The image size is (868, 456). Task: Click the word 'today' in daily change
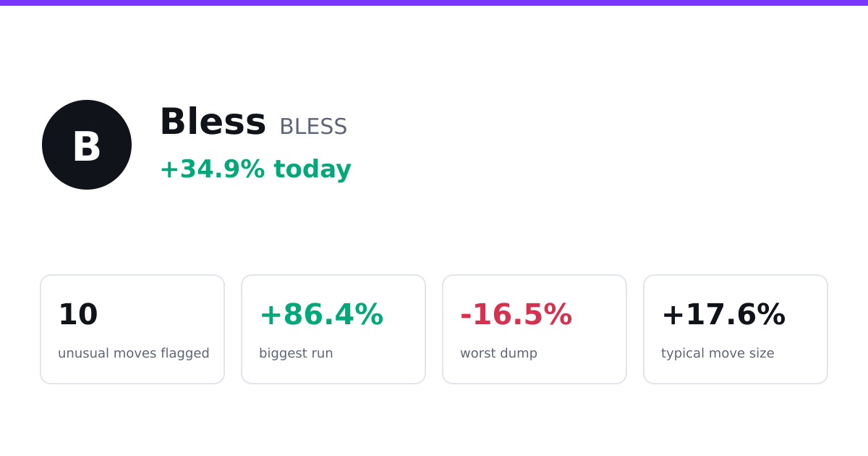312,169
